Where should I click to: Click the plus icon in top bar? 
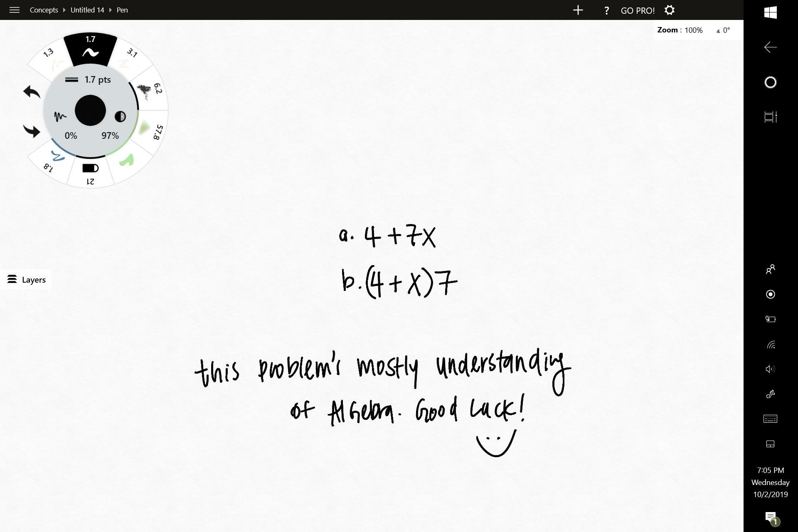[x=578, y=10]
